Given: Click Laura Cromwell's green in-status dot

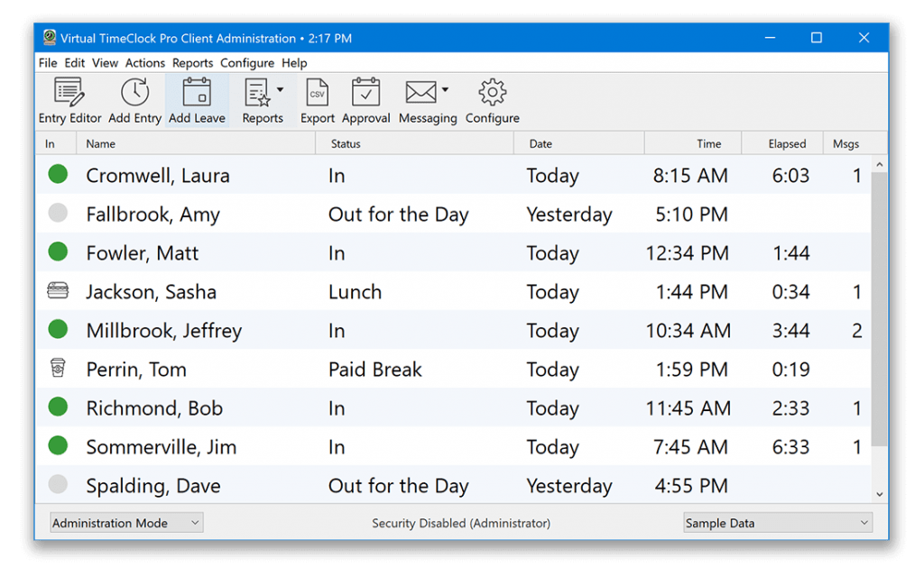Looking at the screenshot, I should tap(58, 174).
